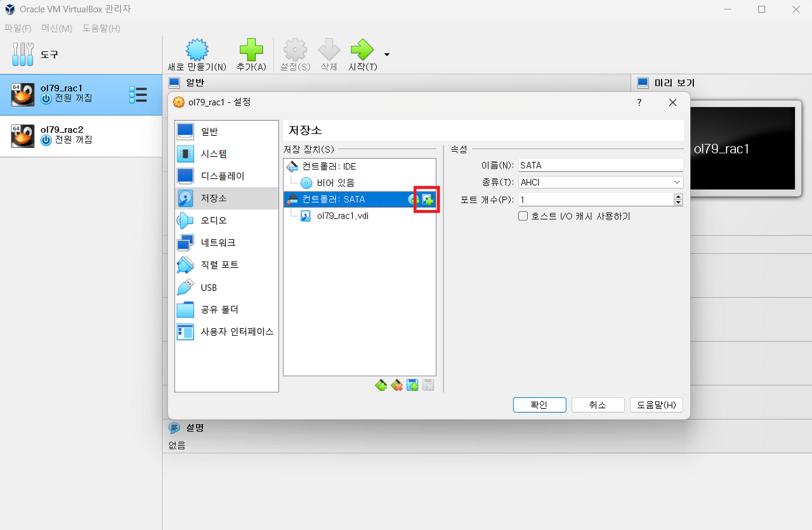Select 컨트롤러: SATA in storage tree
The height and width of the screenshot is (530, 812).
pos(360,199)
